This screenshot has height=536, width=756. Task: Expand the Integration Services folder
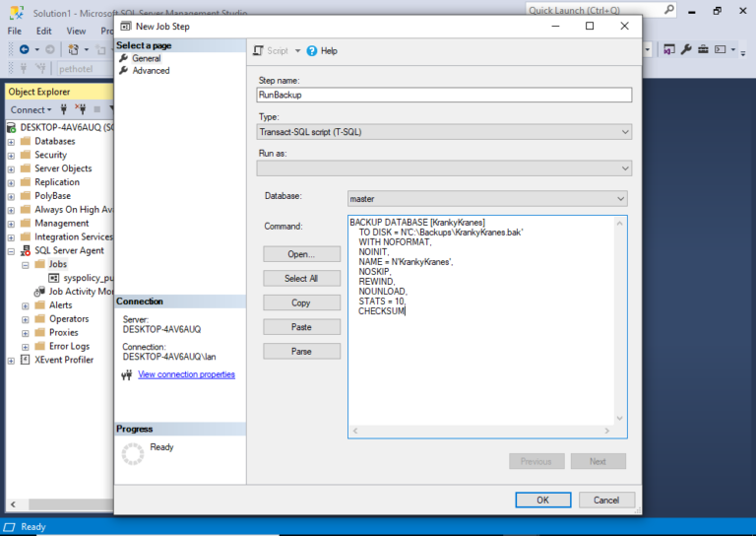coord(11,237)
